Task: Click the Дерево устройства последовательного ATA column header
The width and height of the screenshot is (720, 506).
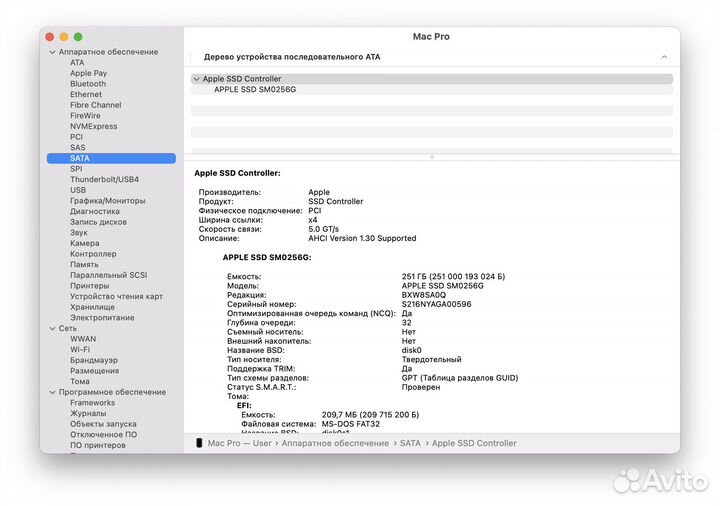Action: point(292,57)
